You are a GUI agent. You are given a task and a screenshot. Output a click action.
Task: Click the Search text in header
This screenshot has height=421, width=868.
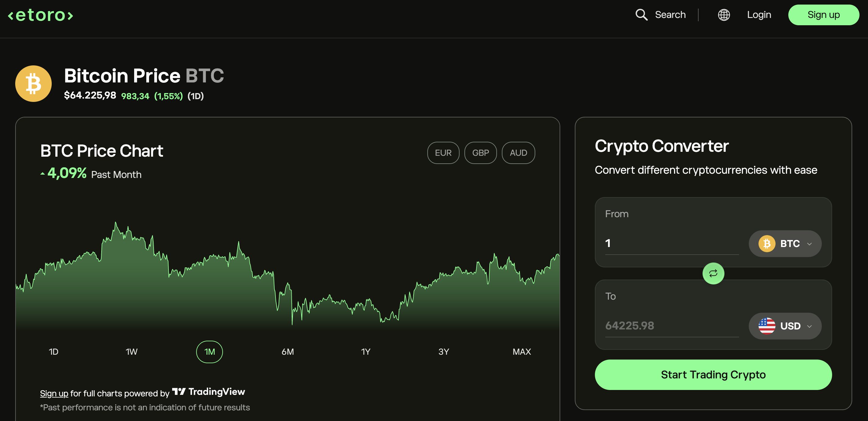(x=670, y=15)
